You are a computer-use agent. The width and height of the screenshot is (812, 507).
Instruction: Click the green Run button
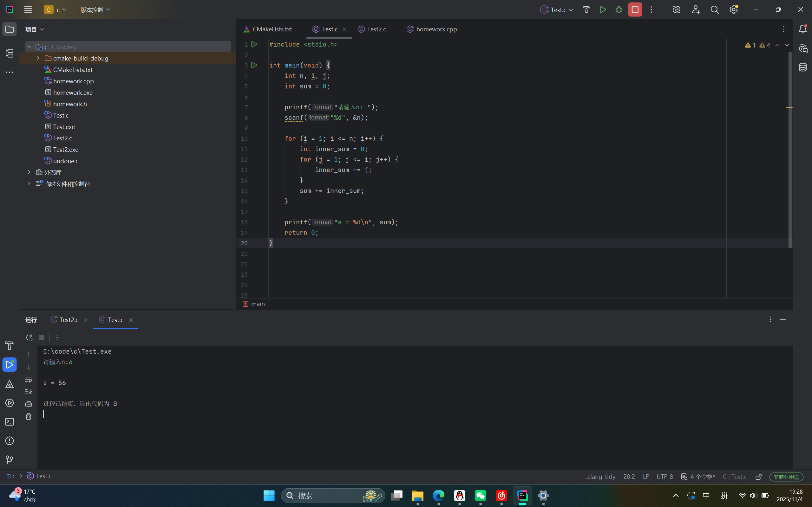pos(603,10)
